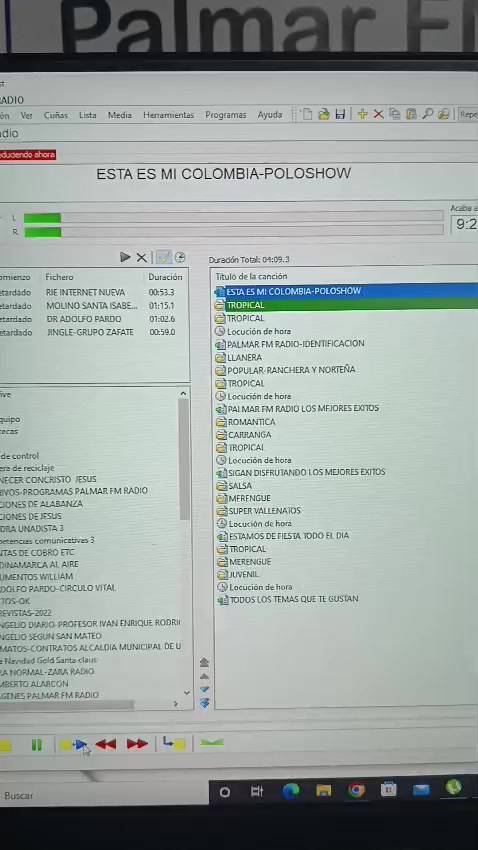Viewport: 478px width, 850px height.
Task: Open the Media menu
Action: click(120, 115)
